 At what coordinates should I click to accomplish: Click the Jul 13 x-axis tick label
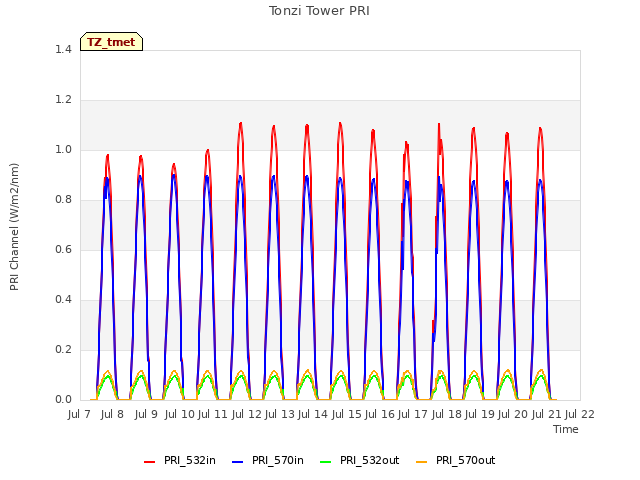click(280, 414)
